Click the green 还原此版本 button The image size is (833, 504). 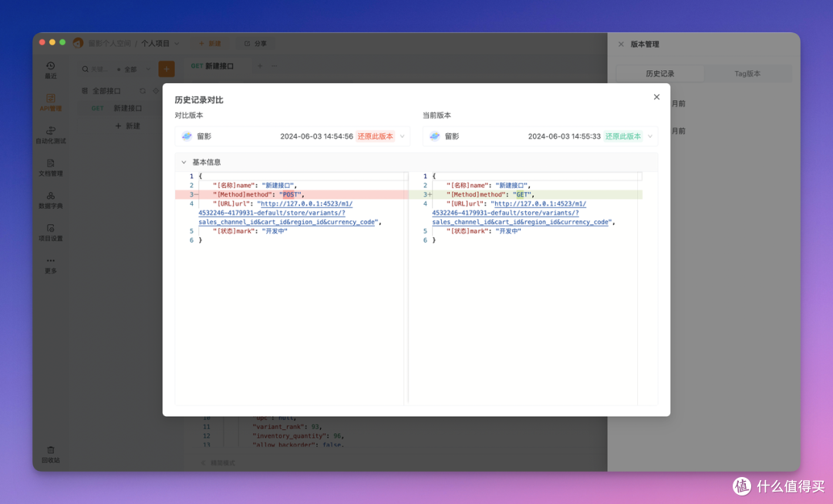pos(623,136)
